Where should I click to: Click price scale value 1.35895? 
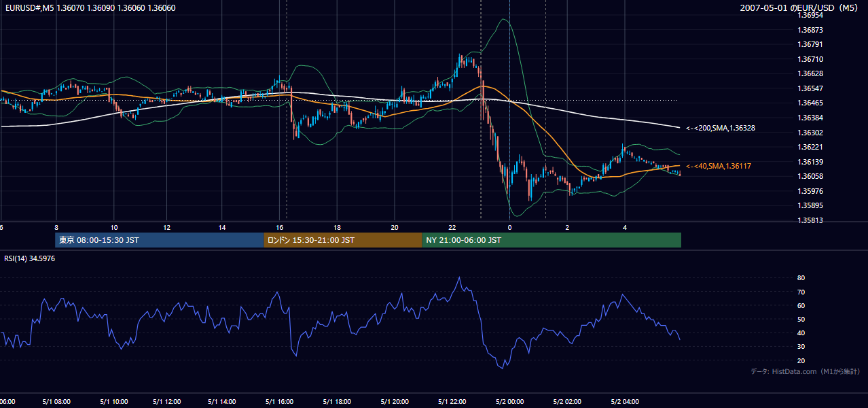[810, 205]
